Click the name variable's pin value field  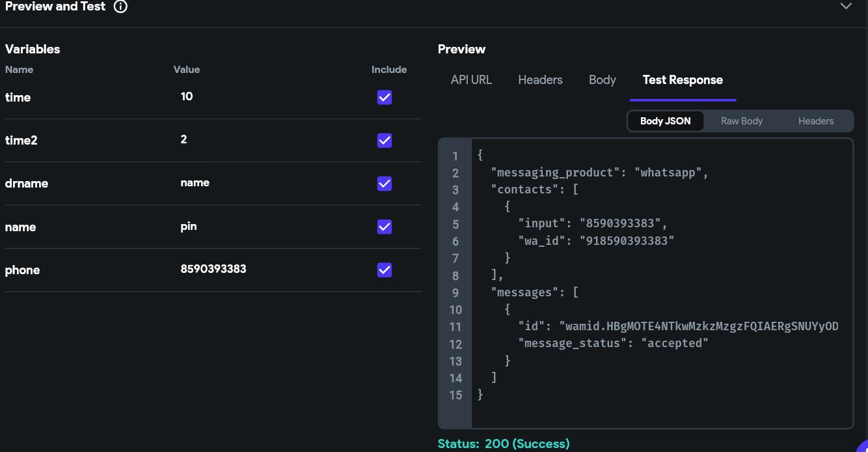[x=260, y=227]
